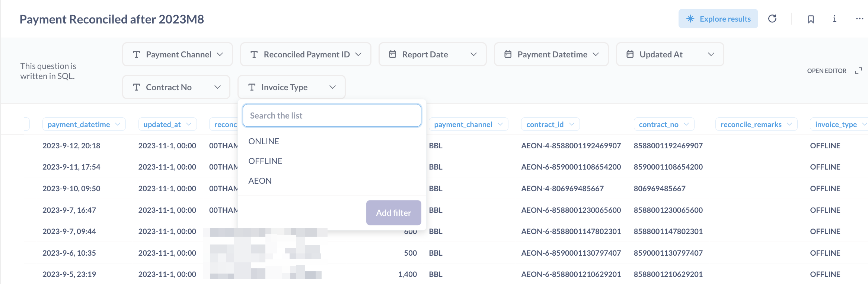This screenshot has height=284, width=868.
Task: Click the OPEN EDITOR link
Action: [827, 71]
